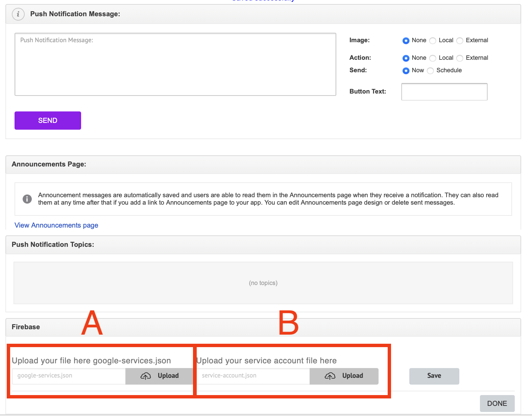Click the 'Image:' label

(360, 40)
